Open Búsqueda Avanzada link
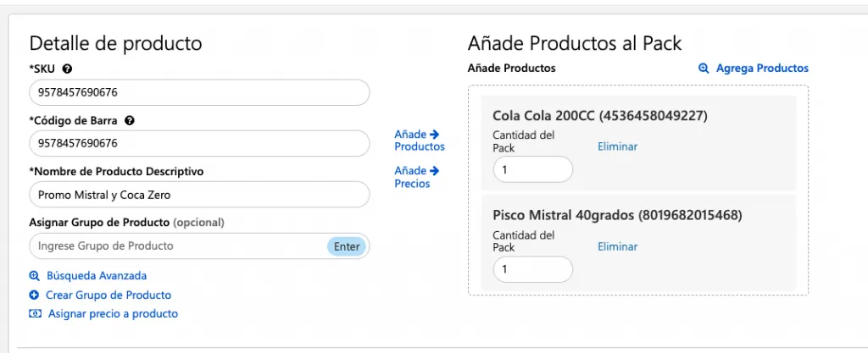868x353 pixels. click(97, 276)
